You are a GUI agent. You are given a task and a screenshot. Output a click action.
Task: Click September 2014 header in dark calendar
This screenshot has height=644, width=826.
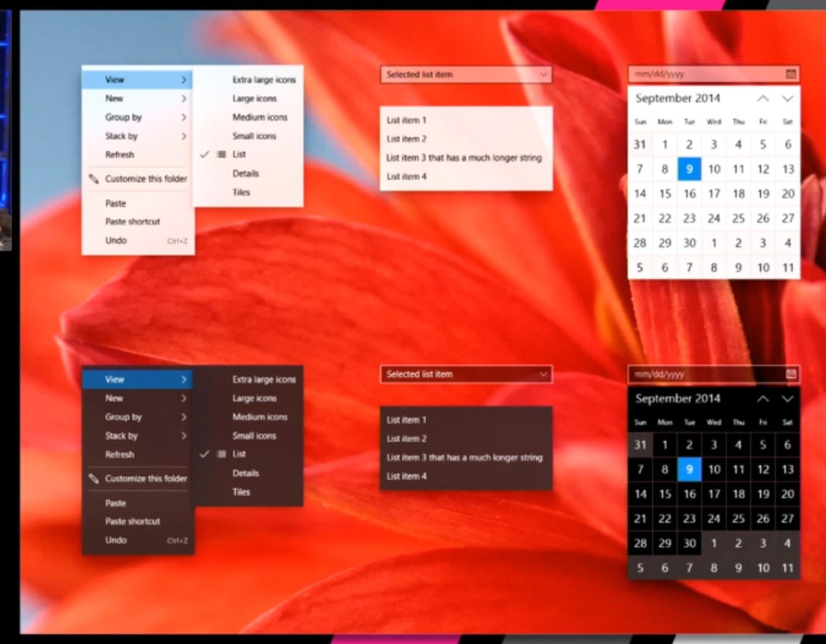click(677, 399)
